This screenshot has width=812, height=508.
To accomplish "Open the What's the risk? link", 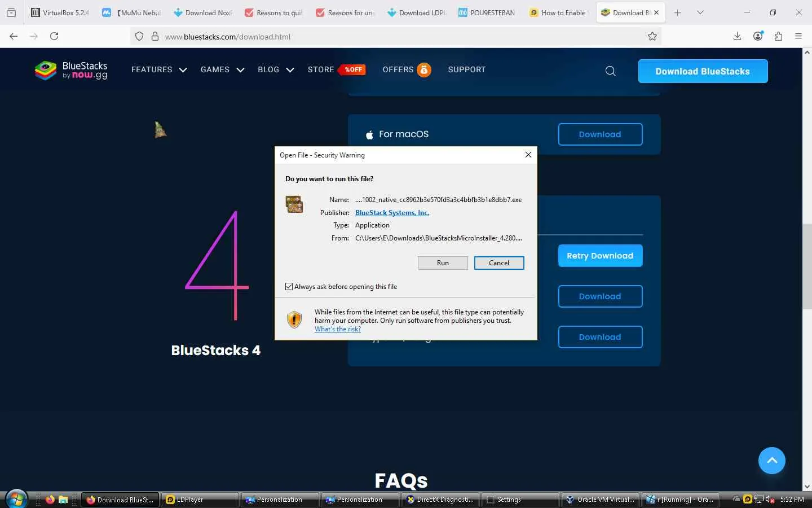I will point(338,329).
